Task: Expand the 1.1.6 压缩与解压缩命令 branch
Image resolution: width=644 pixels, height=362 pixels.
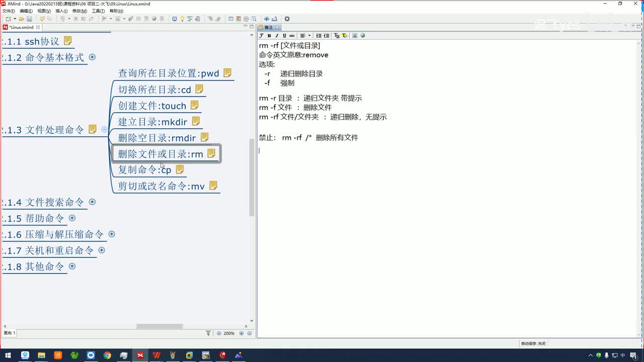Action: tap(112, 234)
